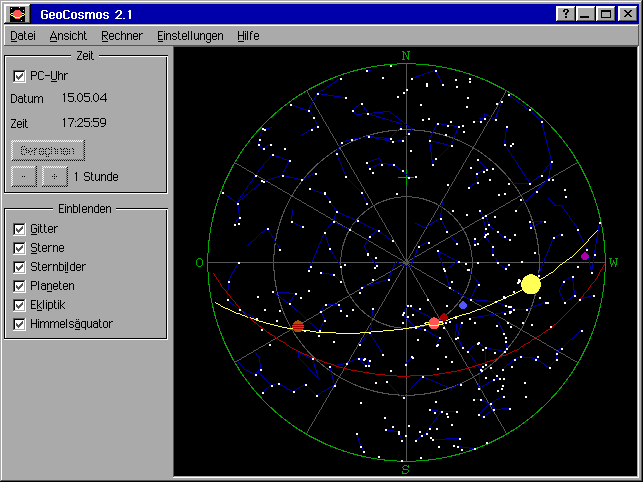This screenshot has height=482, width=643.
Task: Click the GeoCosmos app icon in title bar
Action: pyautogui.click(x=19, y=14)
